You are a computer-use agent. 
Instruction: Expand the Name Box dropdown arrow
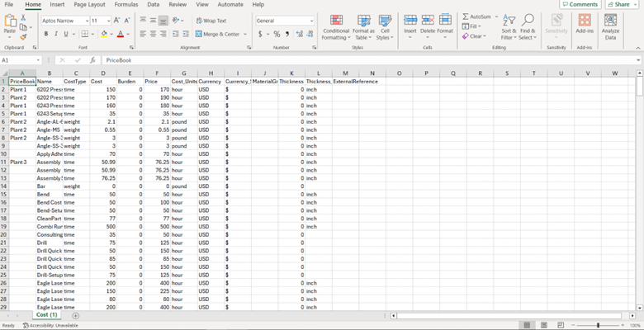click(x=38, y=60)
